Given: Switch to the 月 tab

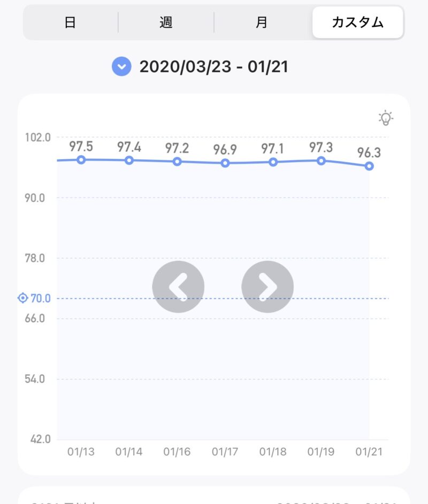Looking at the screenshot, I should [262, 22].
